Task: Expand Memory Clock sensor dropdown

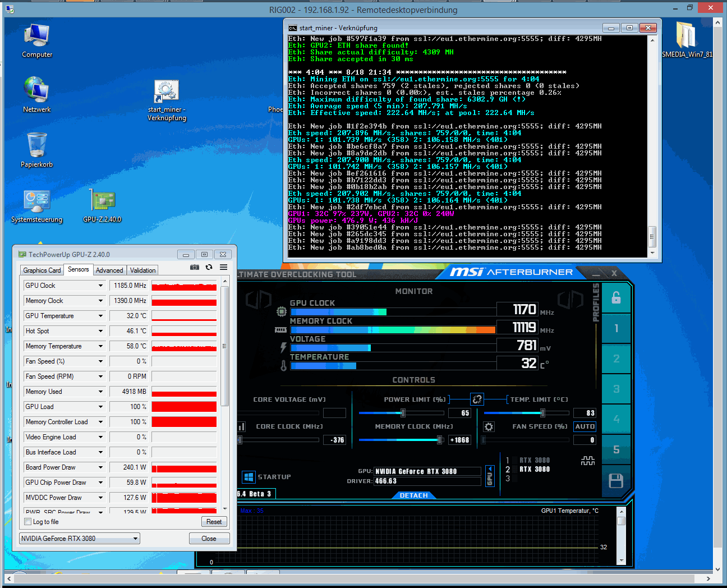Action: [x=101, y=301]
